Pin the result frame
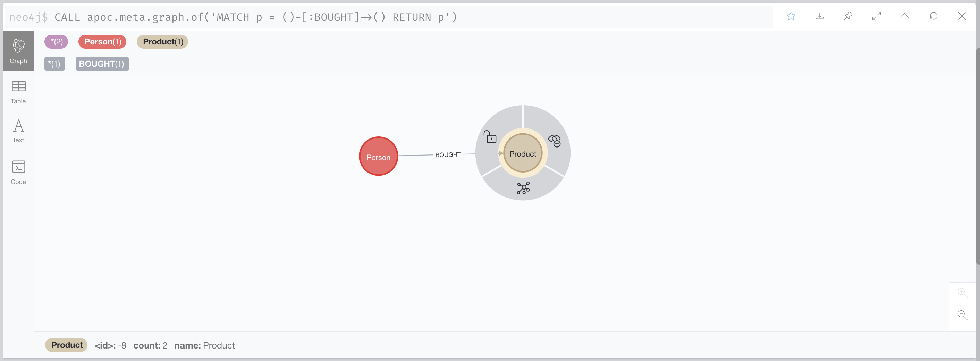This screenshot has height=361, width=980. tap(848, 16)
